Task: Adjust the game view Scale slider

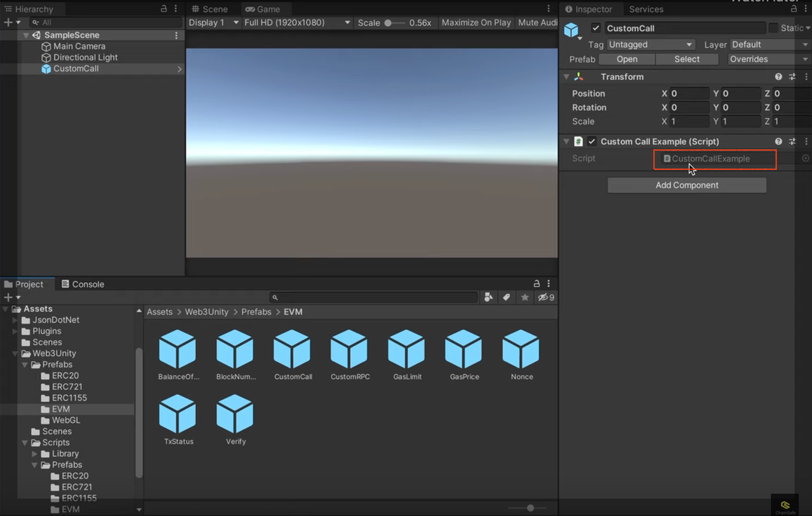Action: tap(388, 22)
